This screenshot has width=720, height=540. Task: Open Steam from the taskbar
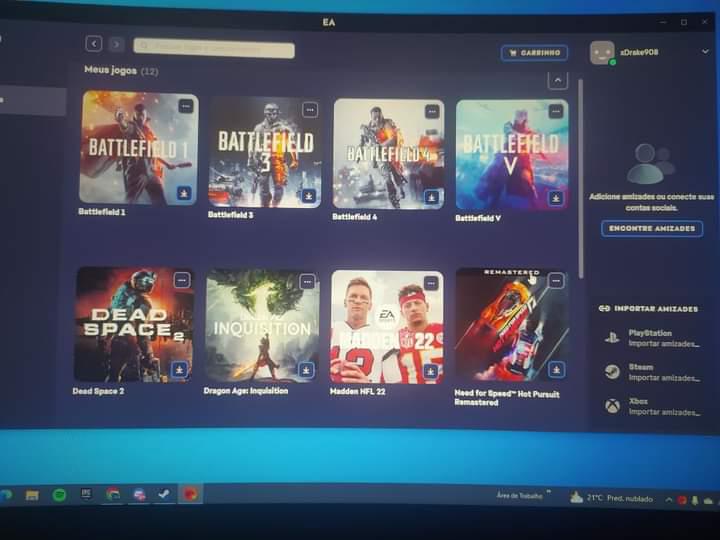(x=164, y=494)
